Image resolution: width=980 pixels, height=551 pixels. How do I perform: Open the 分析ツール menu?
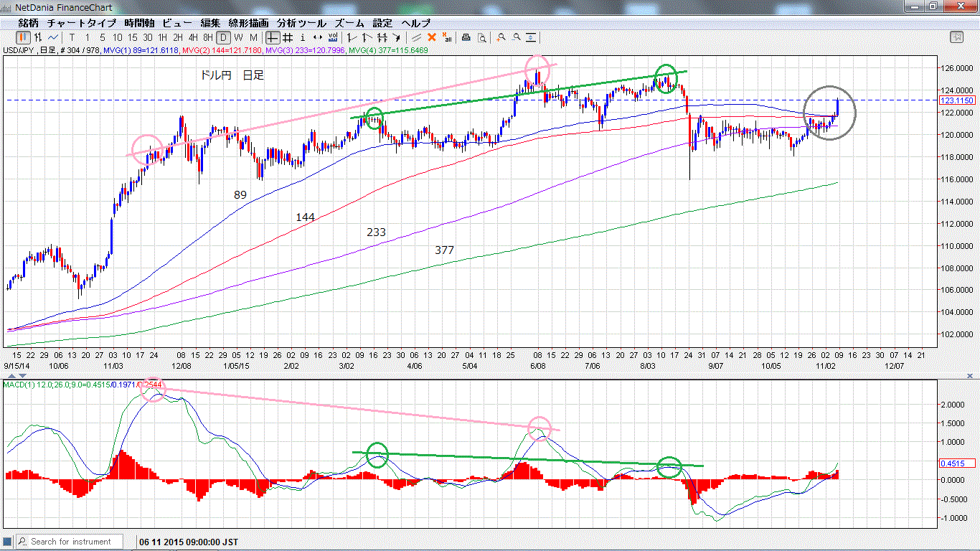[301, 23]
